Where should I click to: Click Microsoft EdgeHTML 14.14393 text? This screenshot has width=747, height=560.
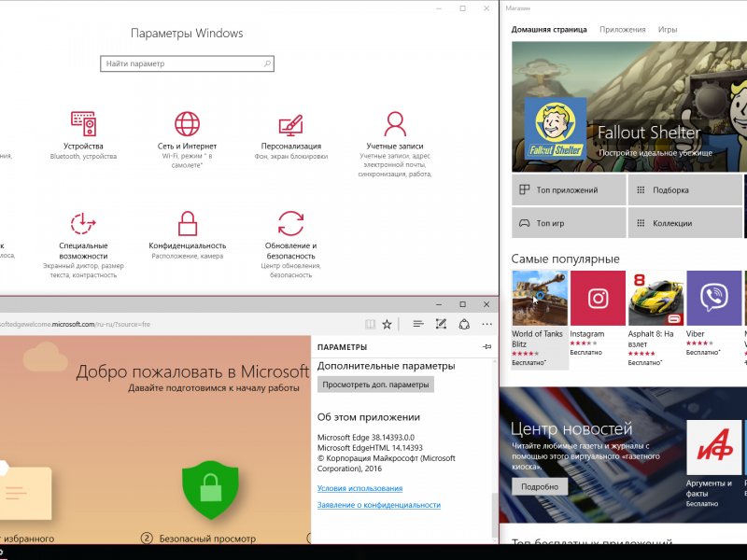click(370, 448)
